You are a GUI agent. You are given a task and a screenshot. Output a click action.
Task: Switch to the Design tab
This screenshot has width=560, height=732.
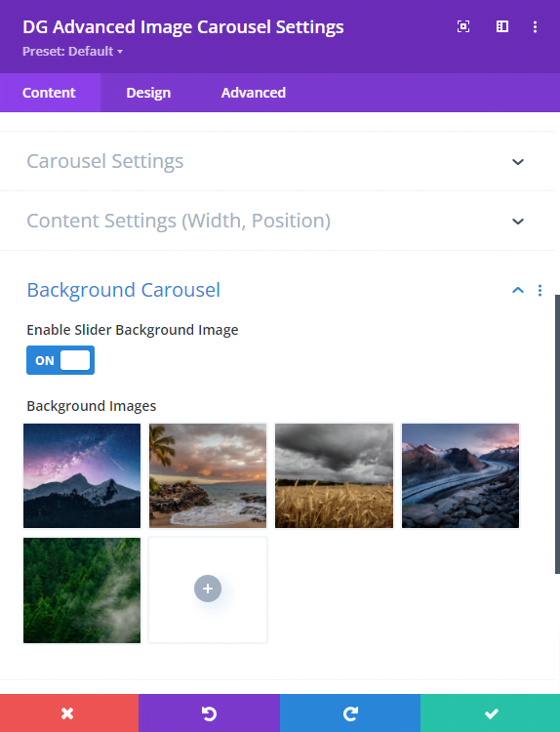148,93
